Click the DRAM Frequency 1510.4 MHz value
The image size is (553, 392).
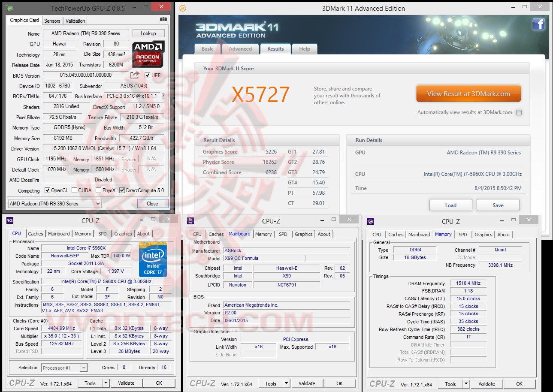click(468, 283)
